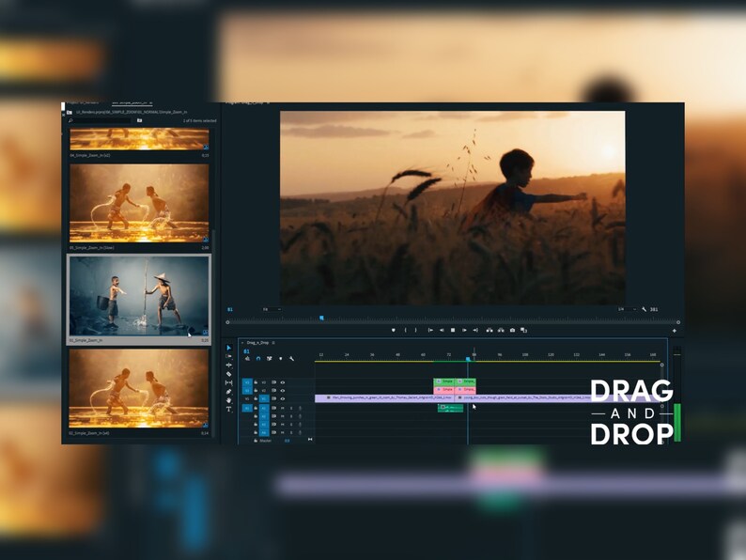Step forward one frame
This screenshot has width=746, height=560.
coord(464,330)
